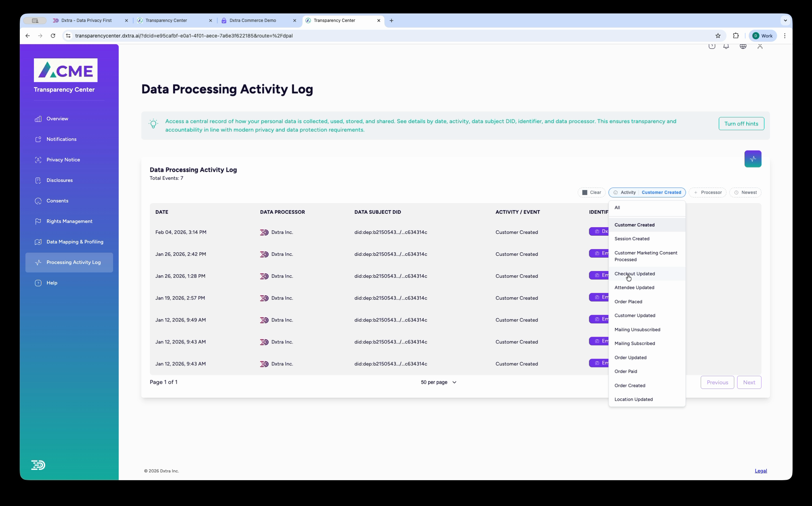Open the notifications bell icon
Viewport: 812px width, 506px height.
(x=726, y=46)
